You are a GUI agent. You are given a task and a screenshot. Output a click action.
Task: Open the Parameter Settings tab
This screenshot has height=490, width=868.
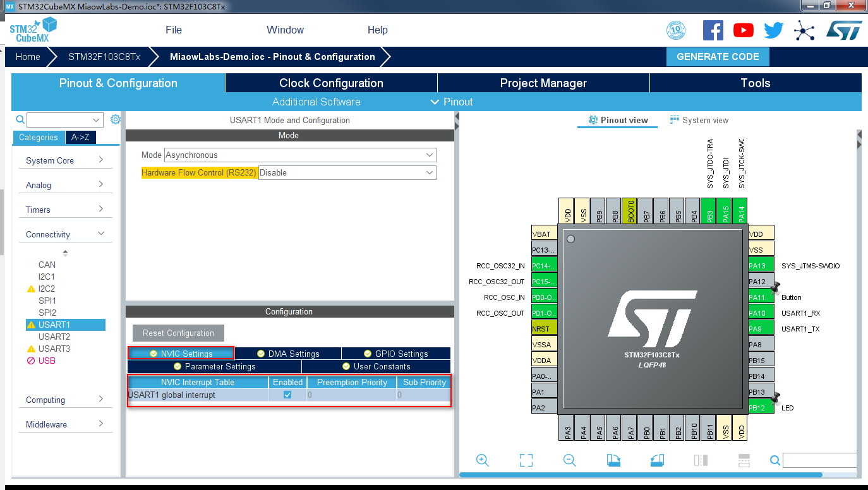click(x=214, y=366)
